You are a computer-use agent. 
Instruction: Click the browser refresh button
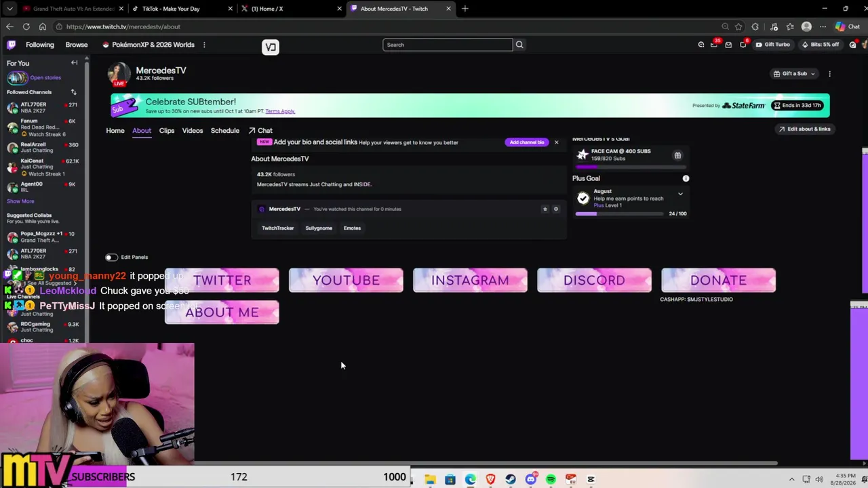pyautogui.click(x=26, y=26)
